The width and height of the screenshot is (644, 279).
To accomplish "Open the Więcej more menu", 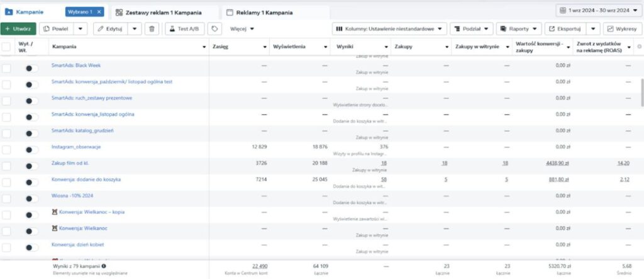I will tap(242, 28).
